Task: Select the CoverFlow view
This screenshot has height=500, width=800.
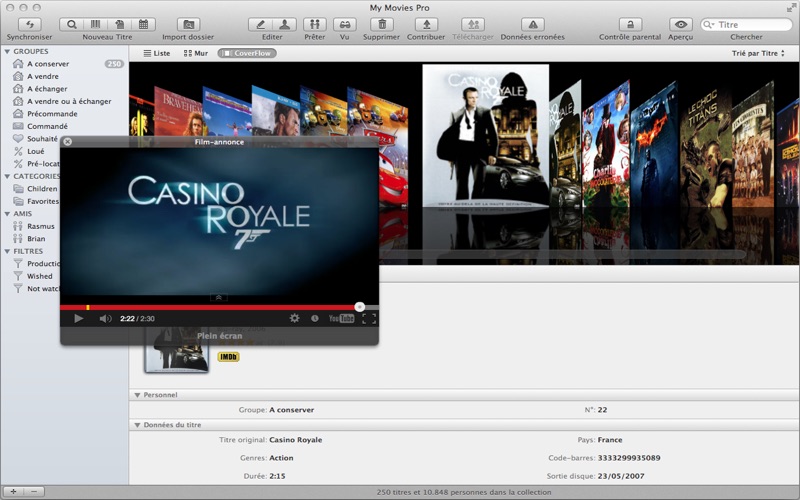Action: (247, 53)
